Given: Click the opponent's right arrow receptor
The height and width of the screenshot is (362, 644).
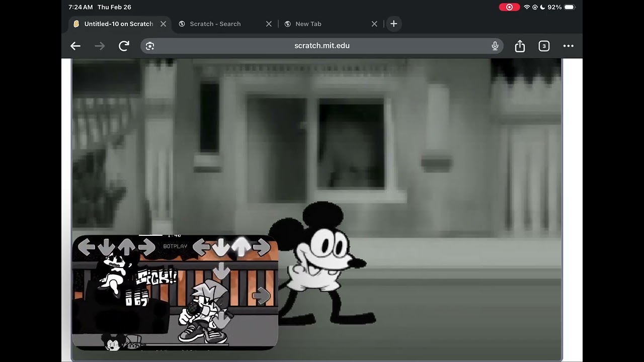Looking at the screenshot, I should pos(146,247).
